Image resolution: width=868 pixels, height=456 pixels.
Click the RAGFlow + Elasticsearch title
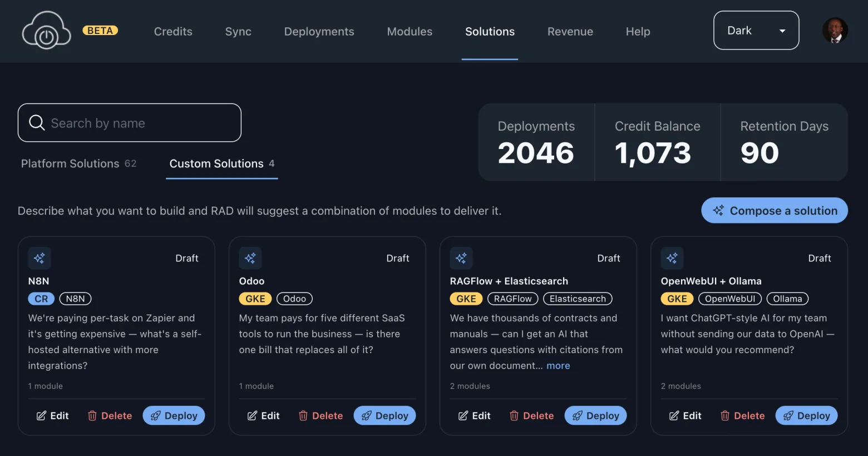509,281
